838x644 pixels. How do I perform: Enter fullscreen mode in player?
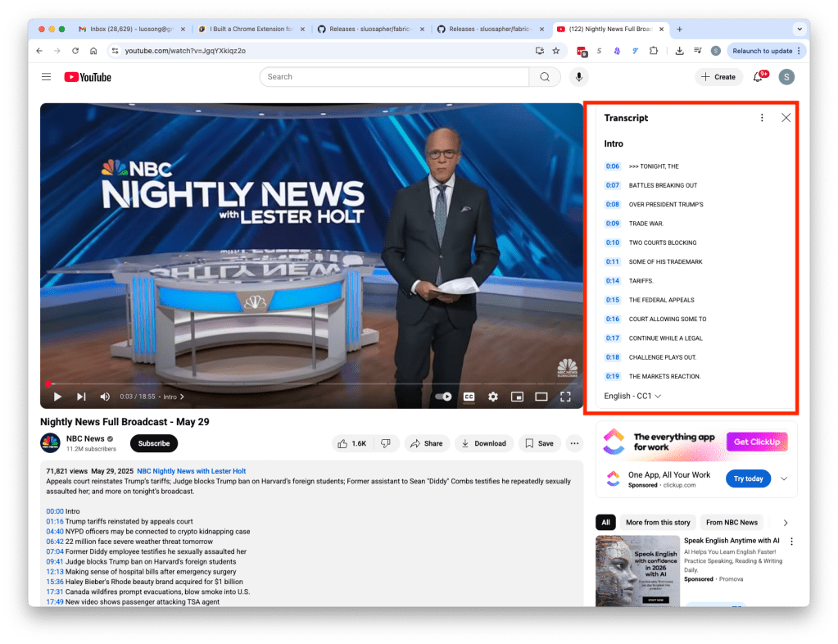[x=565, y=397]
